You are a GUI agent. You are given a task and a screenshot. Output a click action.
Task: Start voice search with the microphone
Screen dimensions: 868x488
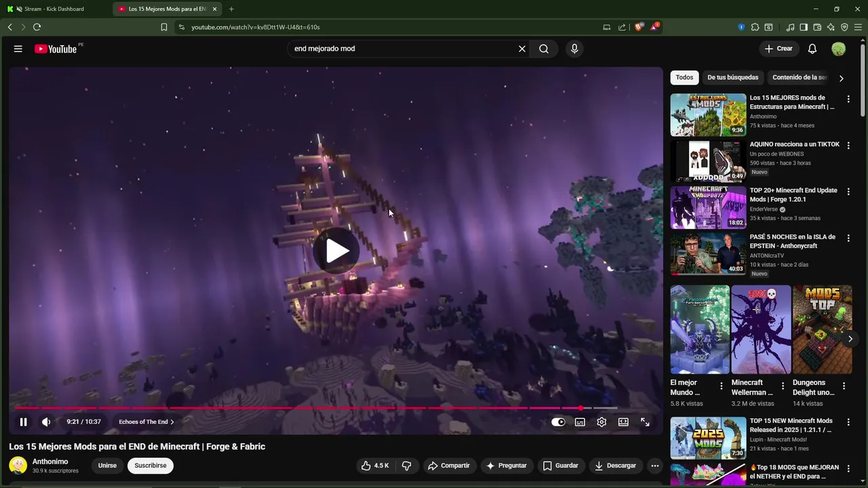pos(574,49)
